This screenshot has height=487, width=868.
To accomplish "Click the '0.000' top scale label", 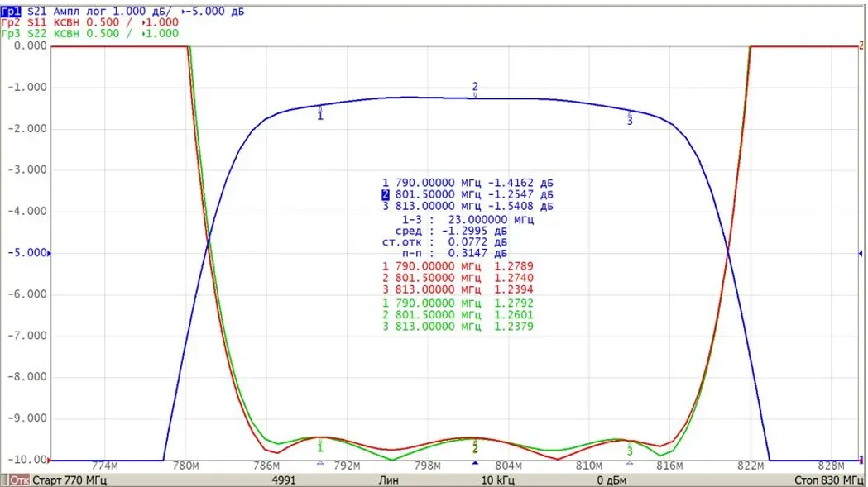I will point(30,46).
